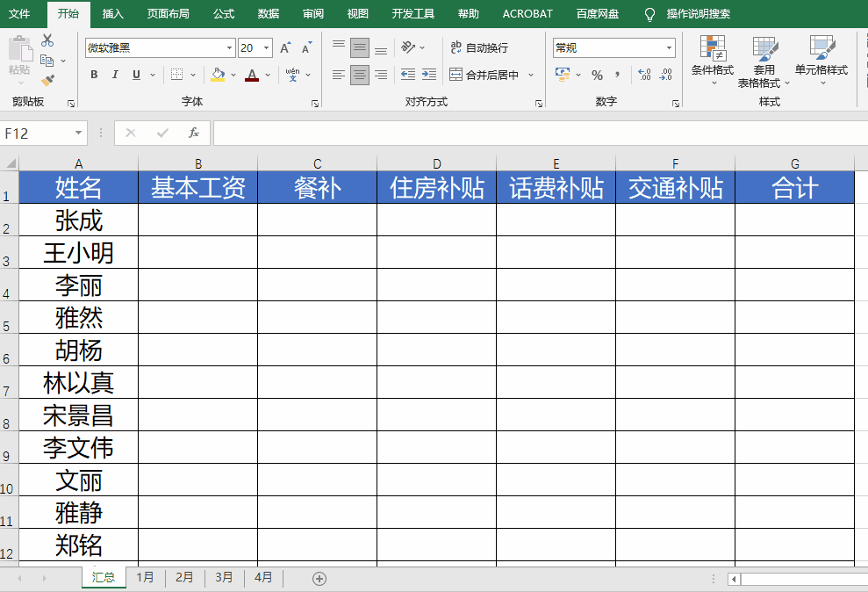Click the formula bar input
Viewport: 868px width, 592px height.
coord(541,133)
